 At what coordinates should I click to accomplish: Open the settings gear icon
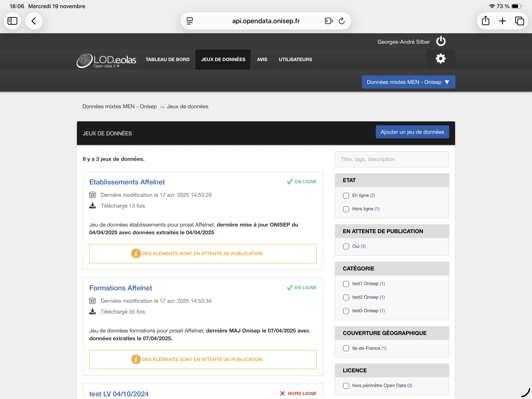point(440,59)
